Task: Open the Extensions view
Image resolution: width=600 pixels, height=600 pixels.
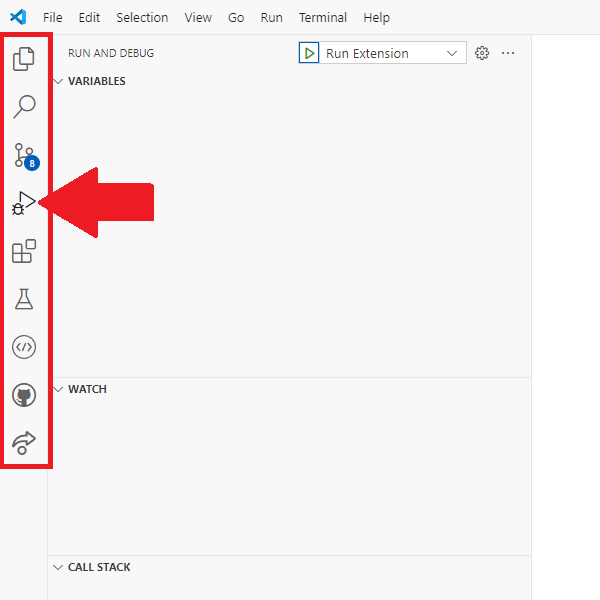Action: click(x=24, y=251)
